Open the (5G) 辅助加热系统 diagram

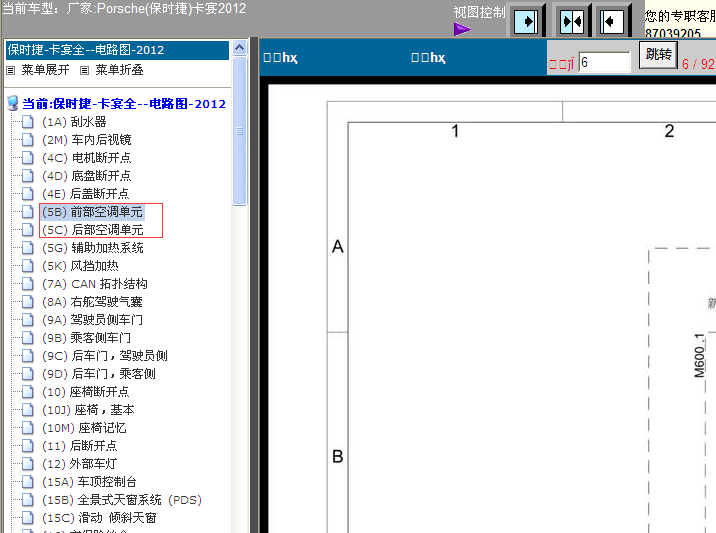click(x=93, y=248)
